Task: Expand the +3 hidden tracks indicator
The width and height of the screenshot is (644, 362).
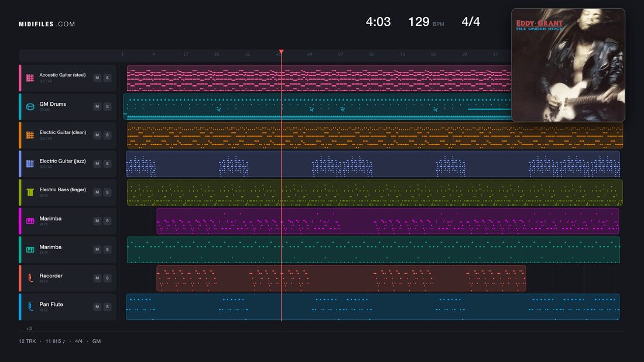Action: [29, 328]
